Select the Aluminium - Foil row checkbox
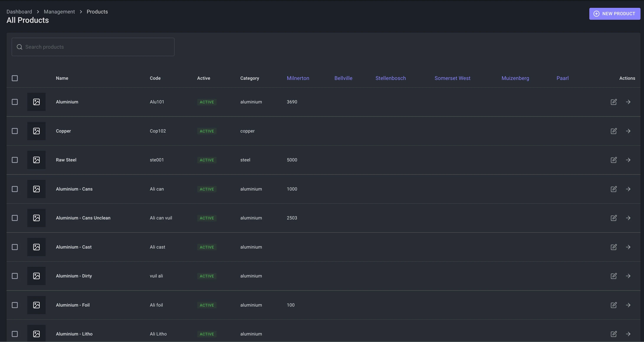This screenshot has height=342, width=644. point(15,305)
